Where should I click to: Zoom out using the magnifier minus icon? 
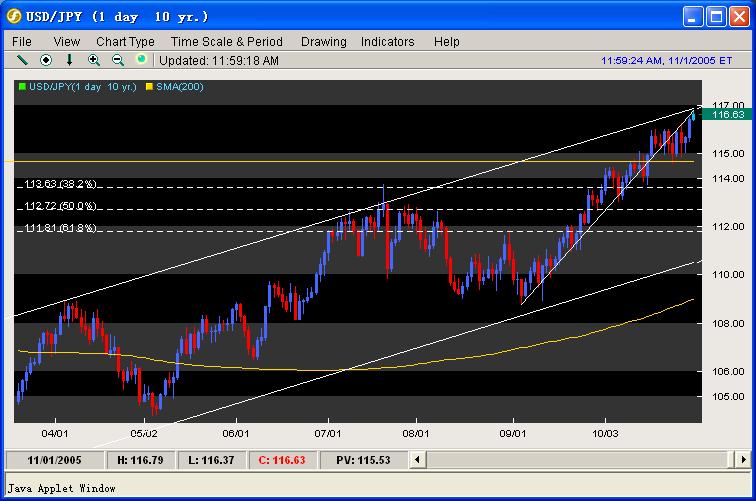point(118,60)
